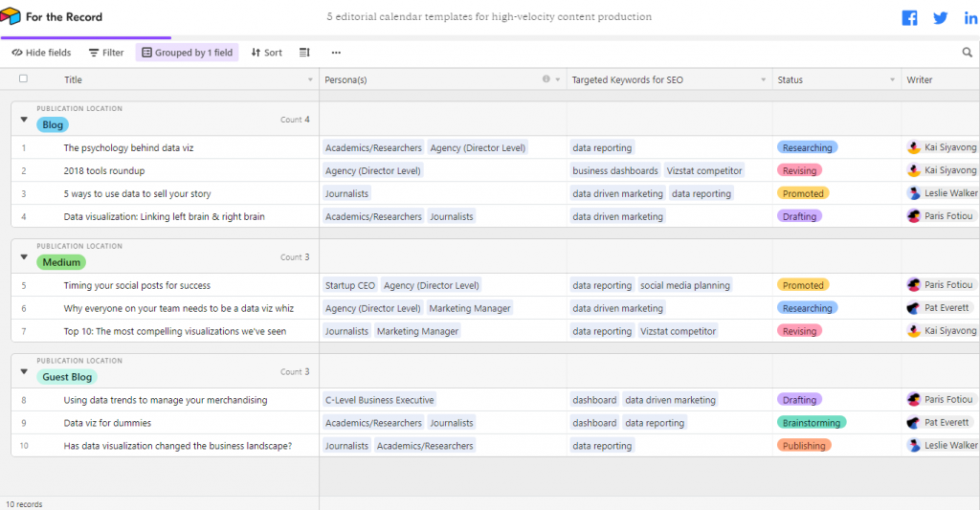Open the Title column dropdown arrow
This screenshot has height=510, width=980.
coord(310,79)
